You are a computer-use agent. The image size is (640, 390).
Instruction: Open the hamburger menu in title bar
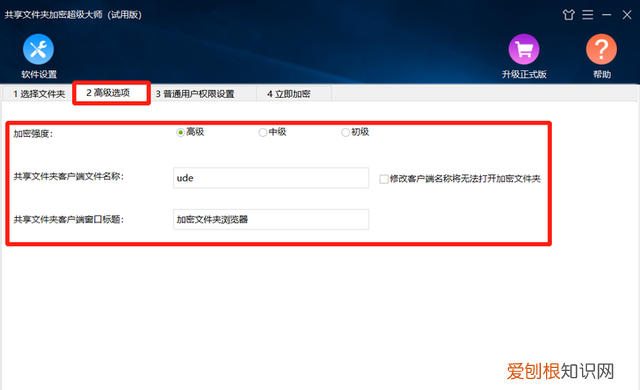[x=588, y=15]
